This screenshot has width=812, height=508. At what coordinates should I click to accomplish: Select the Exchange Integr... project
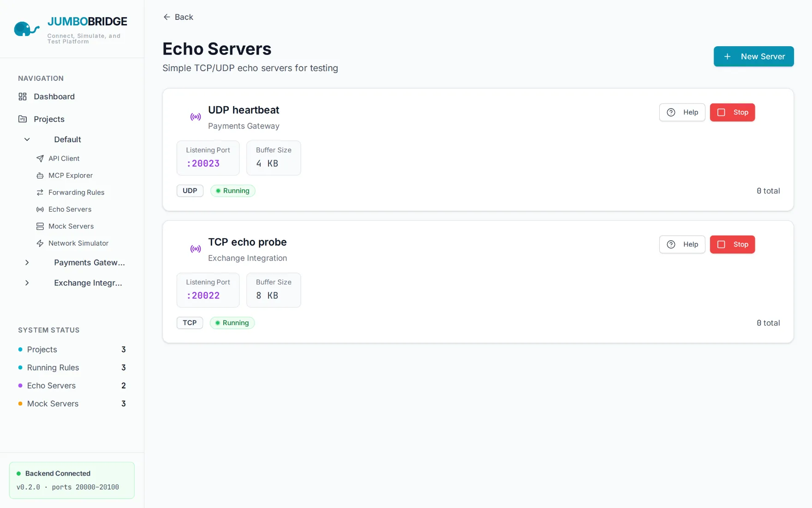[x=88, y=283]
